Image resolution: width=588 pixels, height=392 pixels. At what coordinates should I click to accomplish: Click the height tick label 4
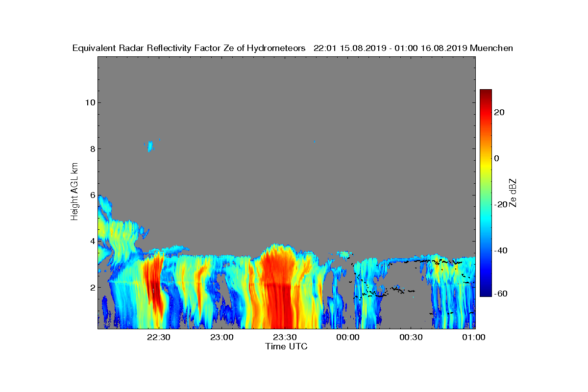click(92, 241)
